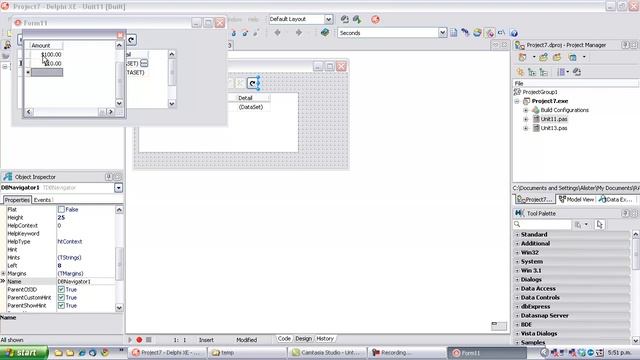Expand the Standard palette category
Viewport: 640px width, 360px height.
click(518, 235)
